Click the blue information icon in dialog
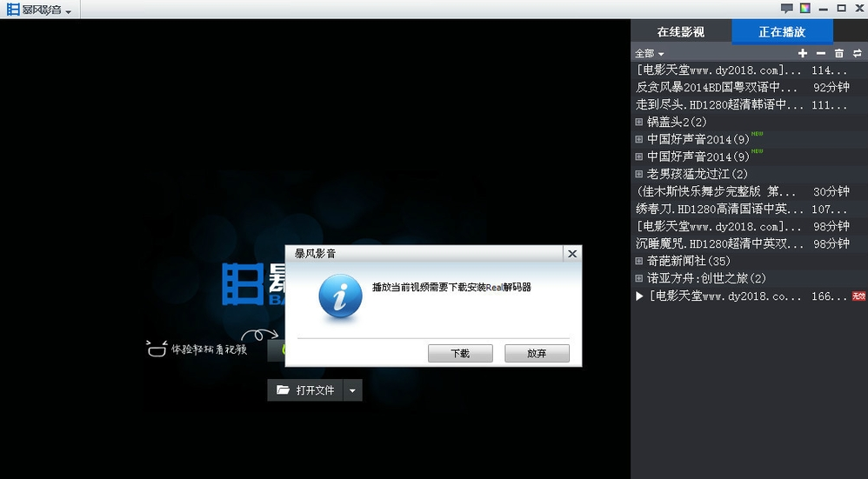Viewport: 868px width, 479px height. click(340, 296)
